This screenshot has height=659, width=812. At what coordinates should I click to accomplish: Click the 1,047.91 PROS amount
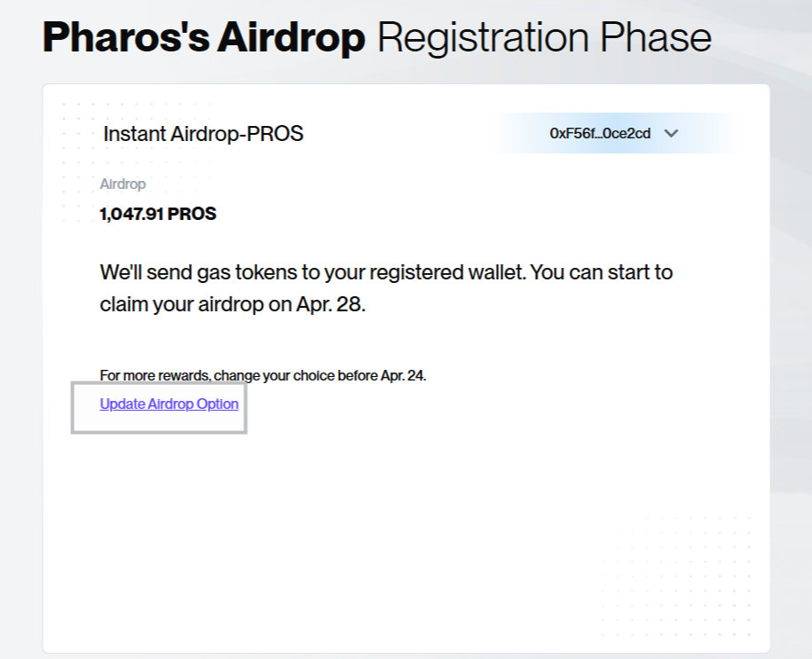[x=158, y=214]
